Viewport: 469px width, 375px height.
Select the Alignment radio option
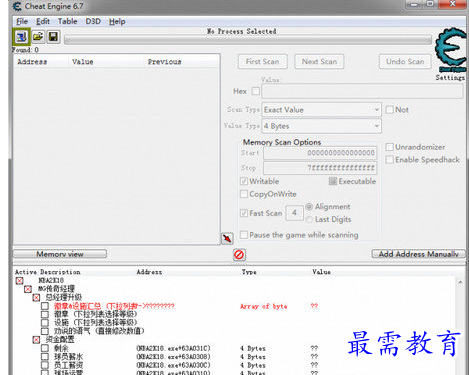pos(309,207)
